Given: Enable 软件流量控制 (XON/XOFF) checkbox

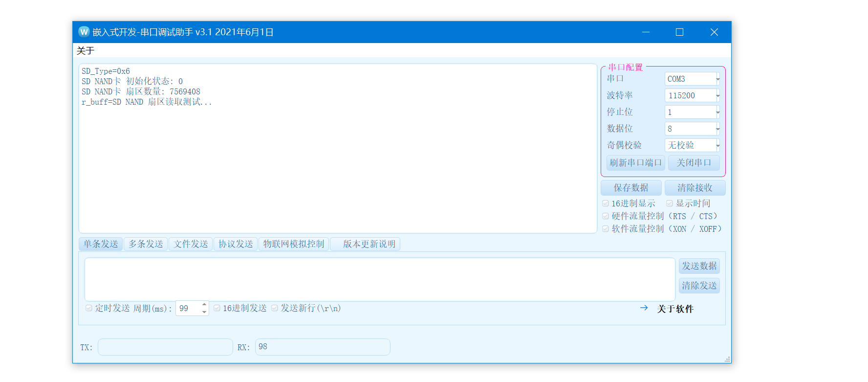Looking at the screenshot, I should point(606,229).
